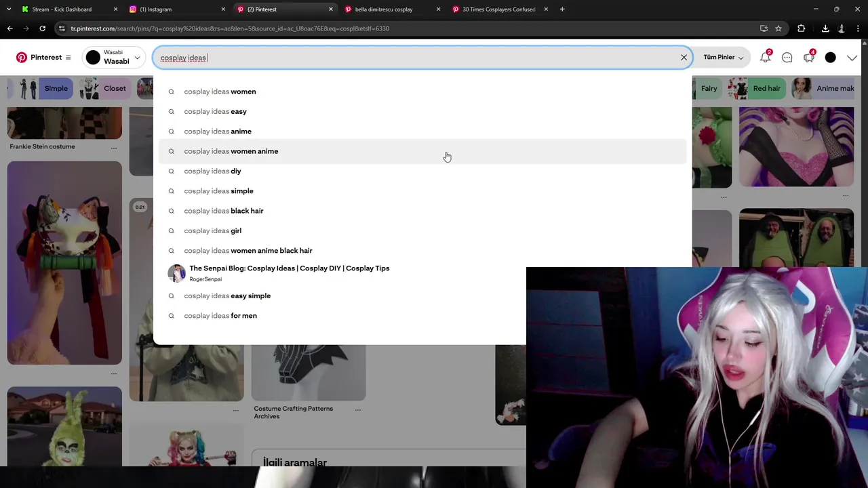Select suggestion cosplay ideas women

pos(422,91)
